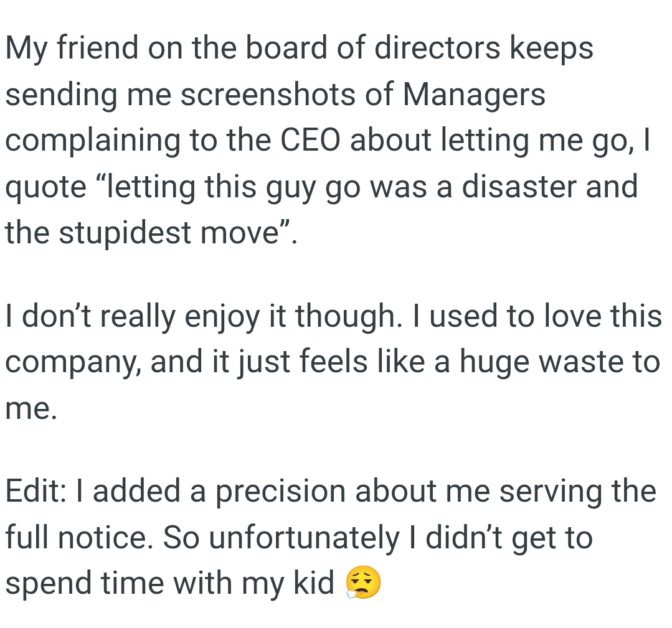The image size is (672, 628).
Task: Click the word "kid" before the emoji
Action: tap(316, 583)
